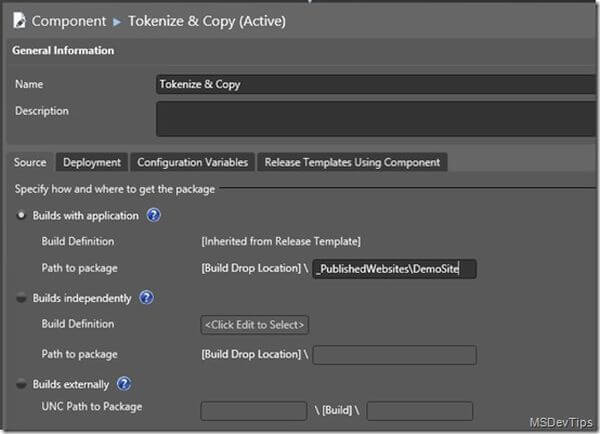Click the breadcrumb arrow before Tokenize & Copy
This screenshot has width=600, height=434.
click(118, 20)
